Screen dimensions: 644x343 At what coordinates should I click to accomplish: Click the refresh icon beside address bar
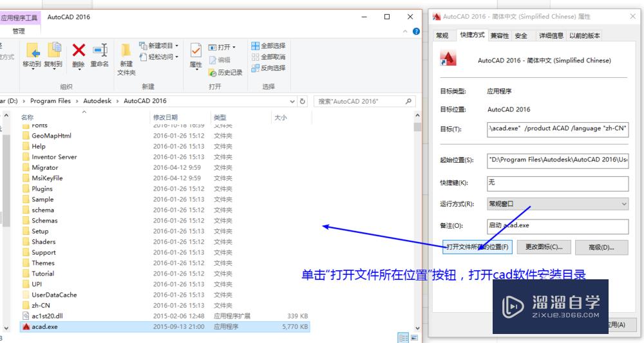tap(303, 101)
